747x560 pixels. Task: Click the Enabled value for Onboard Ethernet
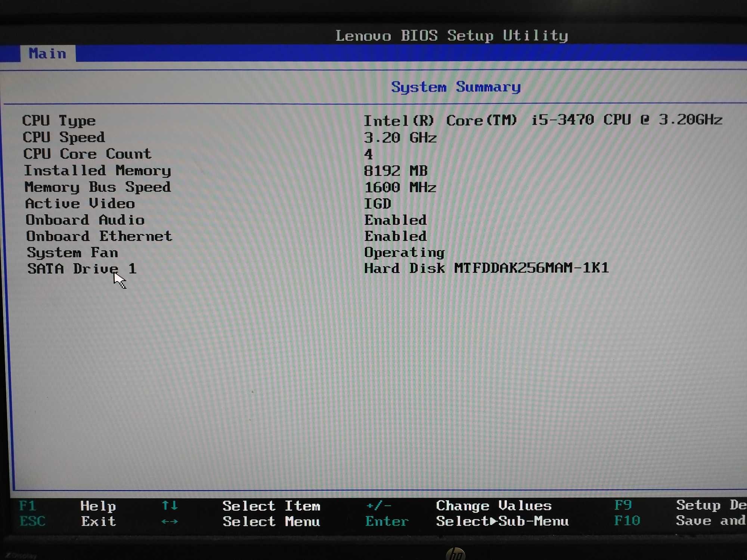coord(396,236)
